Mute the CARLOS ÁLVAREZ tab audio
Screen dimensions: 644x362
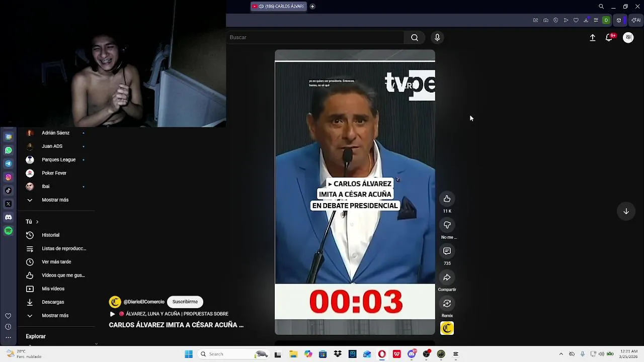click(261, 7)
